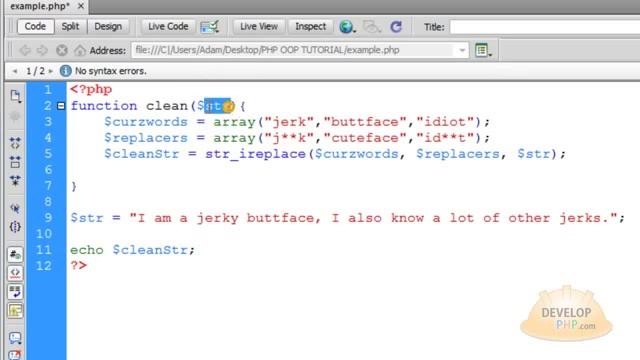Click the $replacers variable on line 4

(x=146, y=138)
